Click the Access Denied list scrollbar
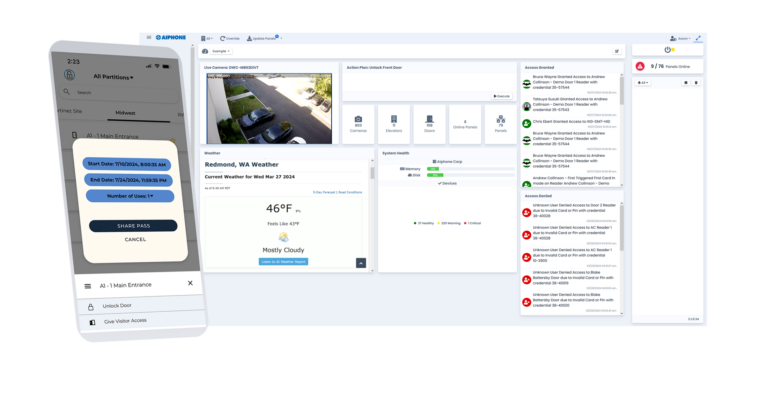768x403 pixels. click(x=622, y=228)
